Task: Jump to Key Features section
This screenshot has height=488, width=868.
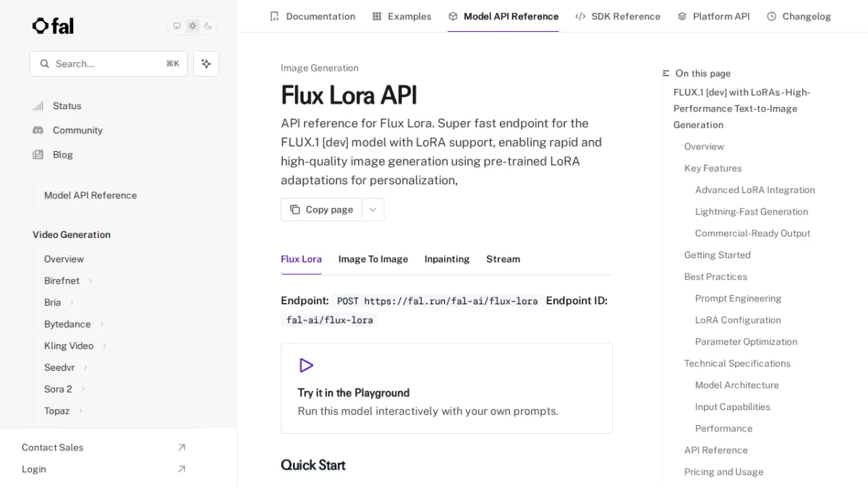Action: [713, 168]
